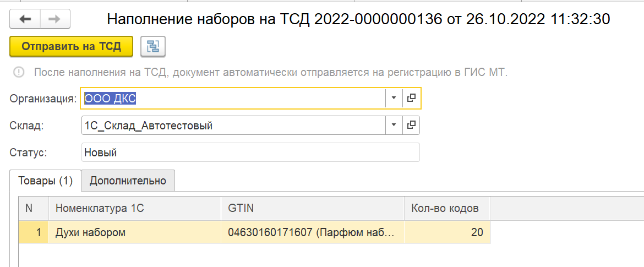Open the document structure icon next to Отправить на ТСД
The width and height of the screenshot is (644, 267).
pos(153,46)
